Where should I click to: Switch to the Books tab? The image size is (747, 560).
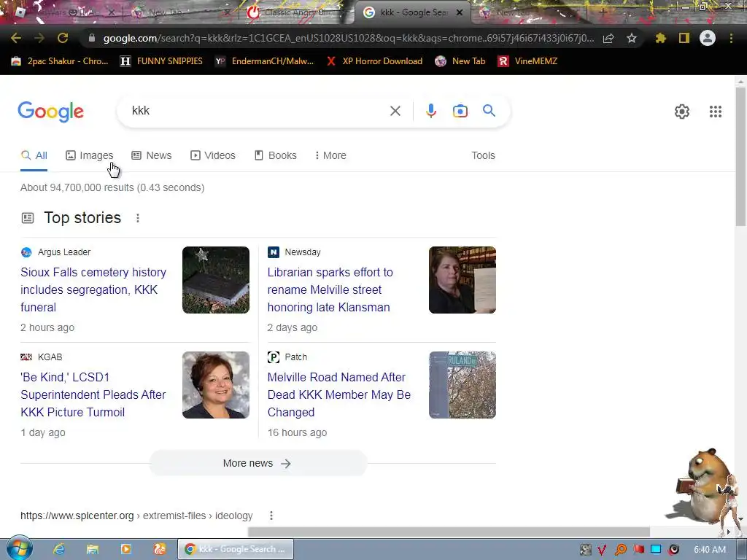(275, 155)
